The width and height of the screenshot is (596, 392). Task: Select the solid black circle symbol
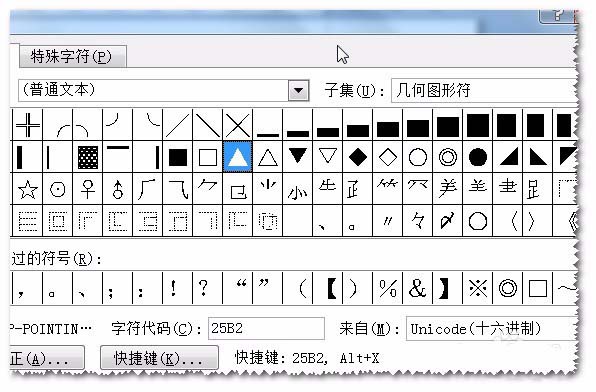click(478, 157)
